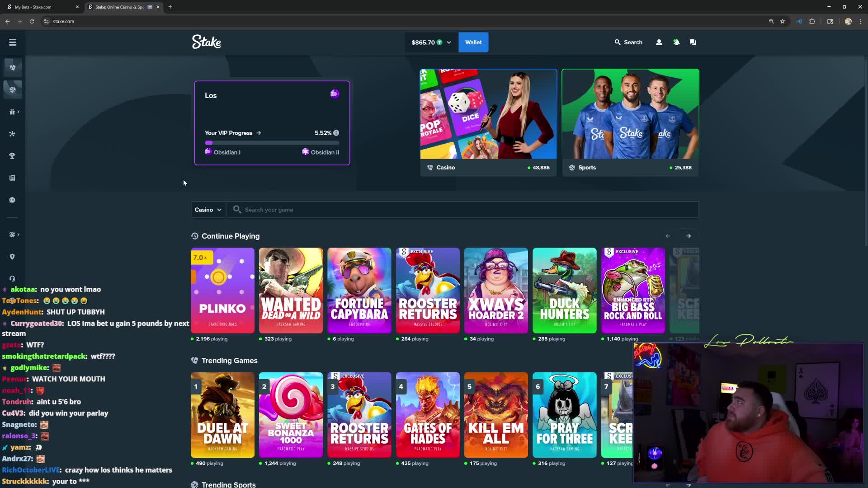Focus the Search your game field
This screenshot has height=488, width=868.
click(x=462, y=210)
